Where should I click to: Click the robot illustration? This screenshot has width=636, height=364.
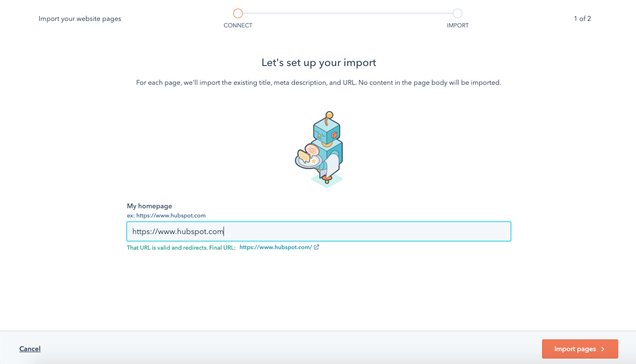[x=320, y=150]
